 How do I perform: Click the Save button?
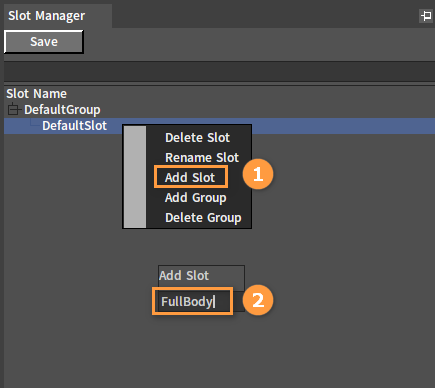[44, 42]
